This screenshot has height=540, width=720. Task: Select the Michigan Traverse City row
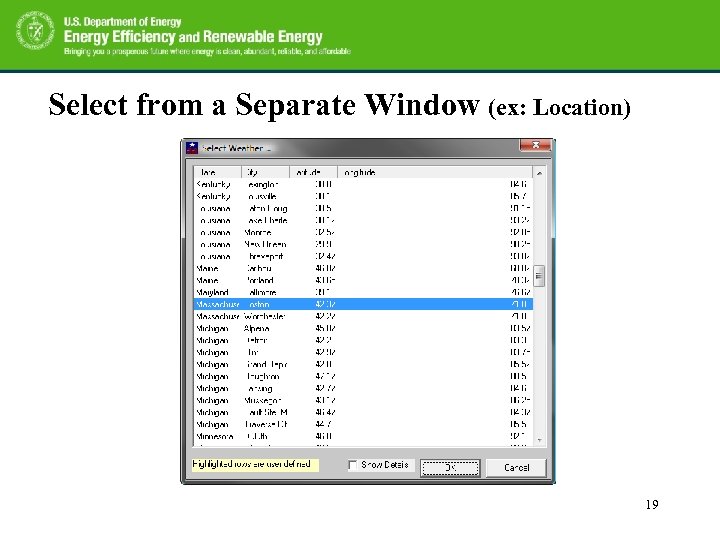point(363,424)
